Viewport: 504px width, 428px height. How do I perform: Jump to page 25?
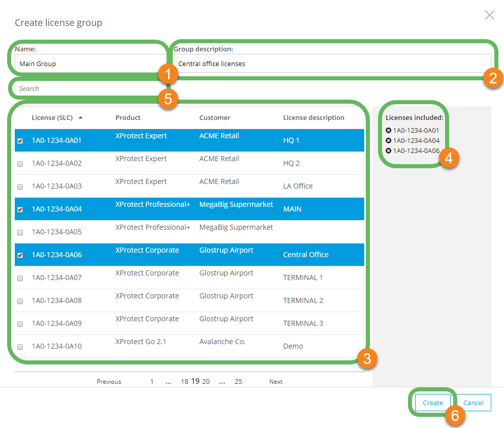[238, 382]
